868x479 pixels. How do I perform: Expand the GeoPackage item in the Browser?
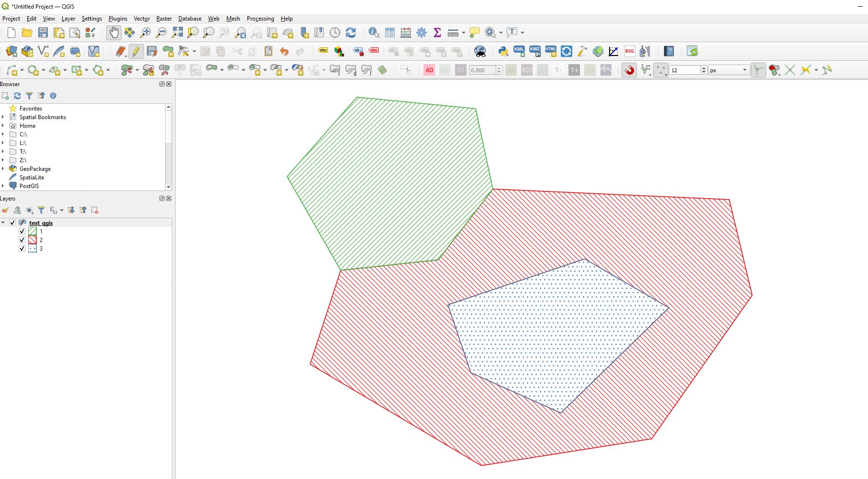tap(3, 168)
